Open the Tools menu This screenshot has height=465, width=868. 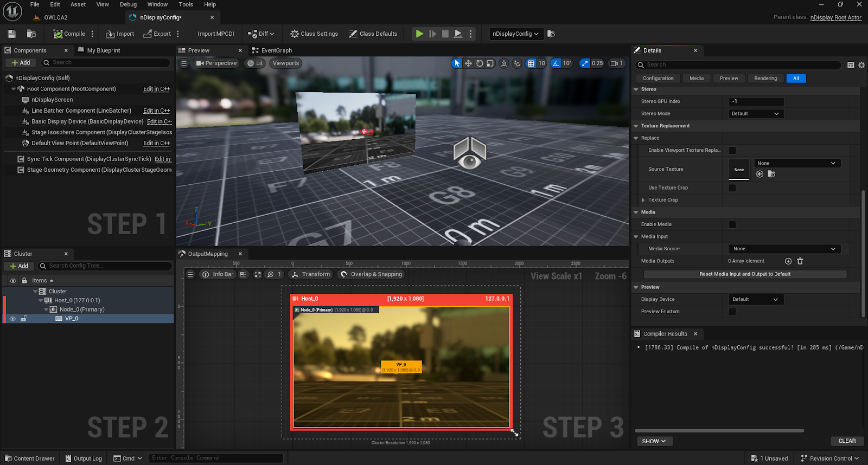point(186,4)
